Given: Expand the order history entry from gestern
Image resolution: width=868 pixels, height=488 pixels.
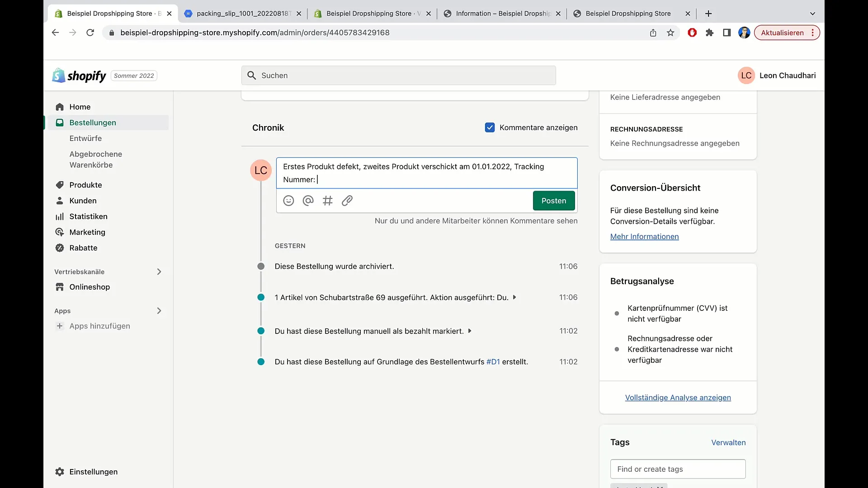Looking at the screenshot, I should (x=515, y=297).
